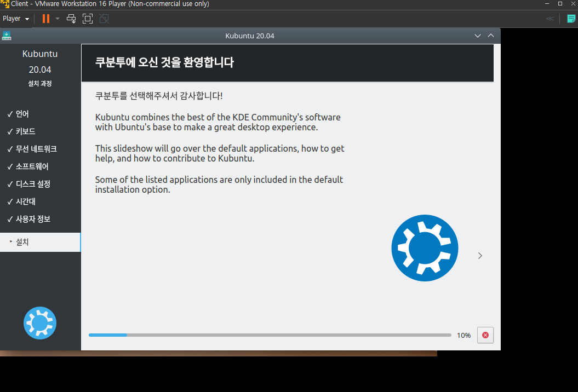Click the Send Ctrl+Alt+Del icon
Viewport: 578px width, 392px height.
71,19
